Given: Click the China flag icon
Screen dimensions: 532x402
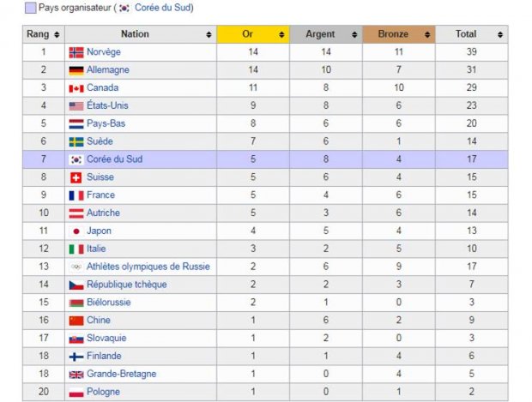Looking at the screenshot, I should [76, 321].
